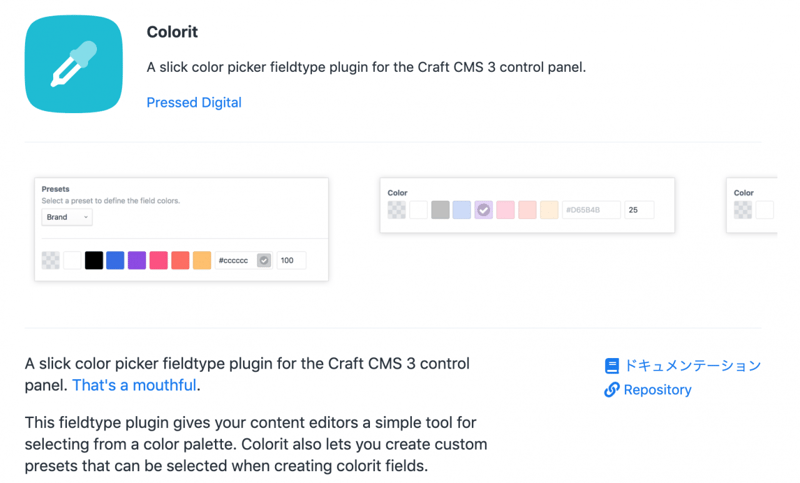Pick the coral red swatch in Presets panel

pos(180,260)
